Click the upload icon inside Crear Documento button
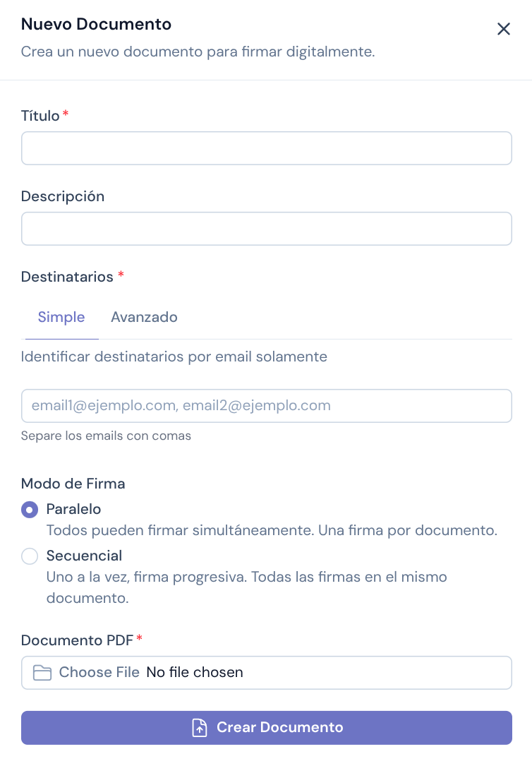Viewport: 532px width, 766px height. (200, 727)
